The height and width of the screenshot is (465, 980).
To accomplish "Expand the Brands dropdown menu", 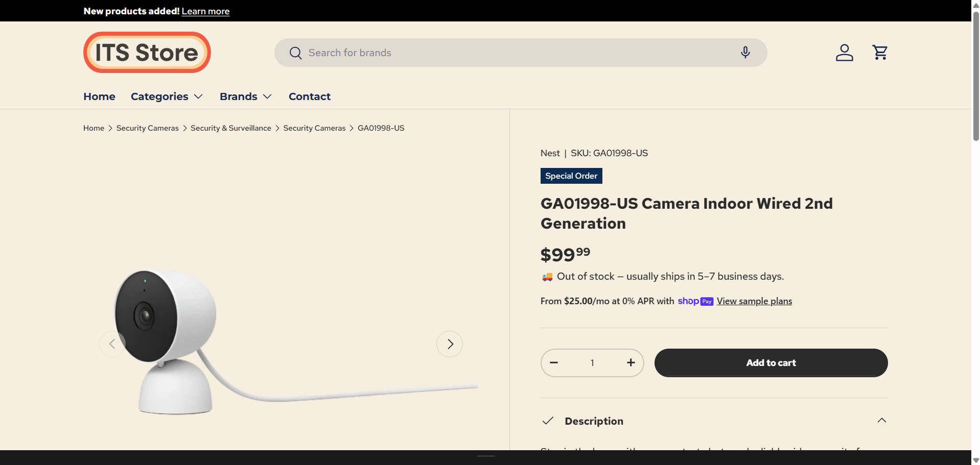I will tap(245, 96).
